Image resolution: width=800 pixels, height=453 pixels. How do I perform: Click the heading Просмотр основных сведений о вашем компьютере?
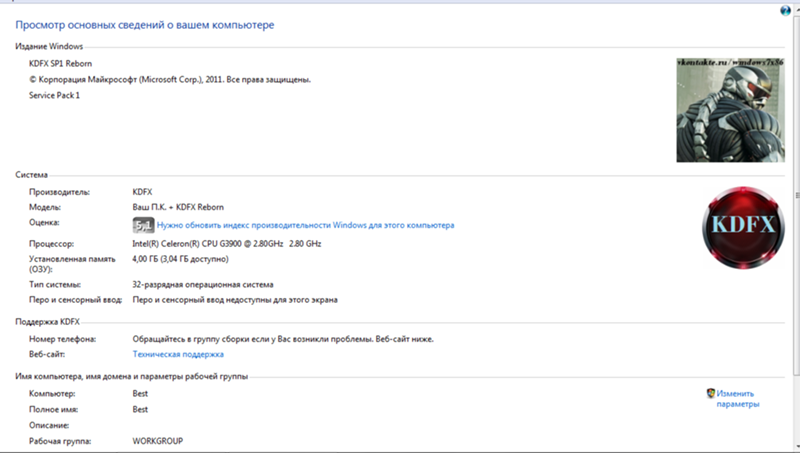144,25
